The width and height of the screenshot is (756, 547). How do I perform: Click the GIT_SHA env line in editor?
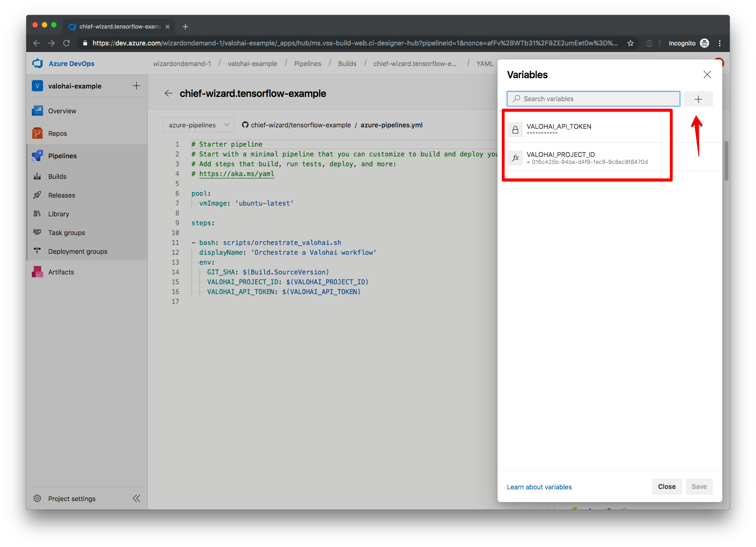268,272
